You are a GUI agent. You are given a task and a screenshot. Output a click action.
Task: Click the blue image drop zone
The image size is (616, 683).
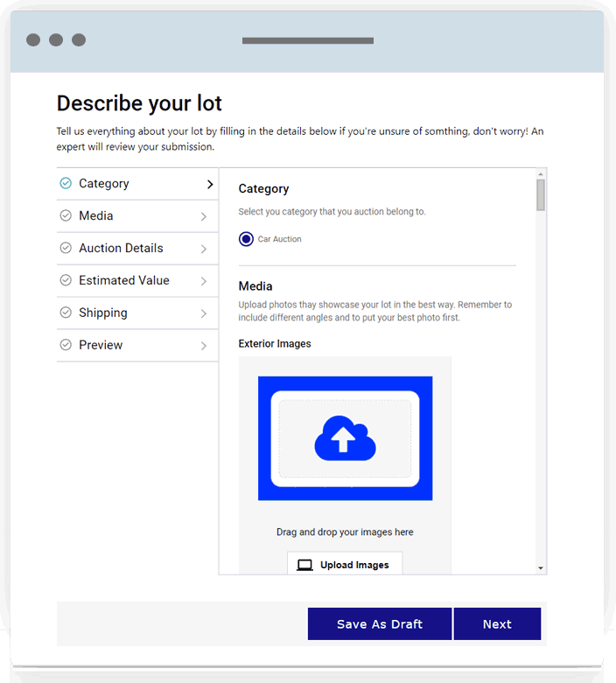(346, 438)
